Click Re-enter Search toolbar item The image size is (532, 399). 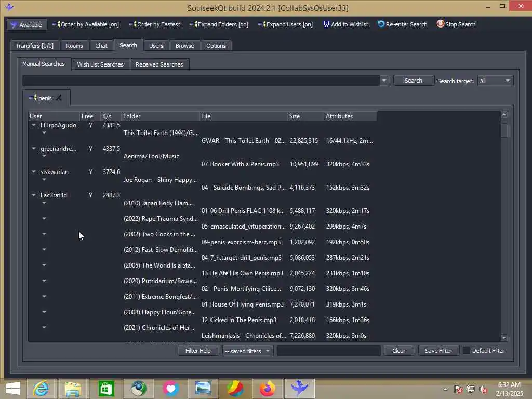point(403,24)
